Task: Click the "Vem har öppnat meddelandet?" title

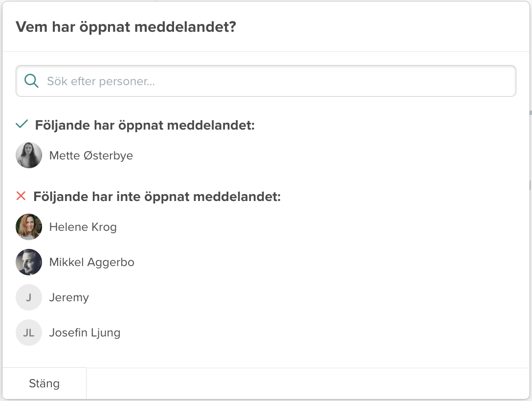Action: [126, 26]
